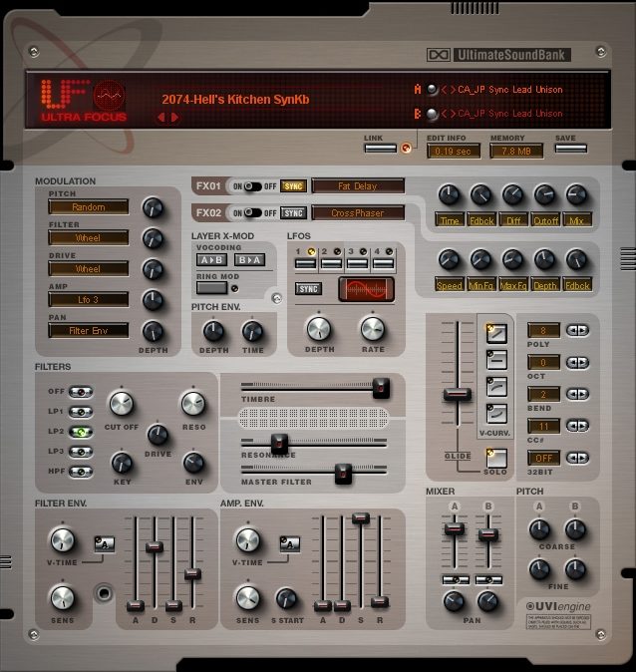Toggle FX01 on/off switch
The image size is (636, 672).
(253, 186)
